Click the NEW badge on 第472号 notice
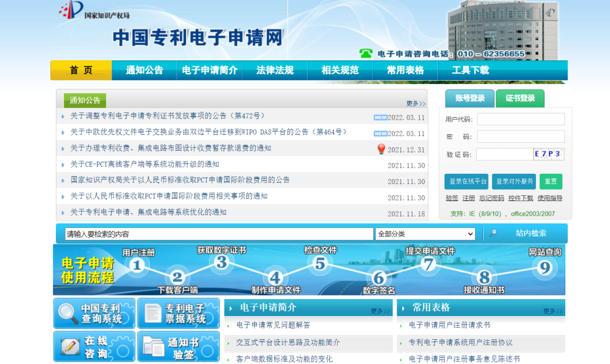This screenshot has width=610, height=364. [380, 117]
